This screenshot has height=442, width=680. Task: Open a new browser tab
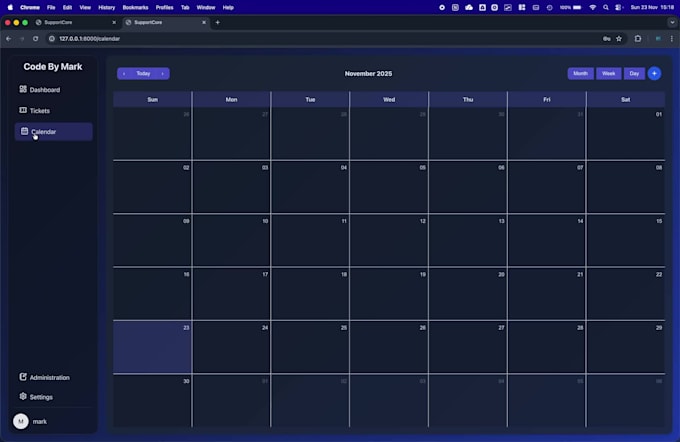218,22
